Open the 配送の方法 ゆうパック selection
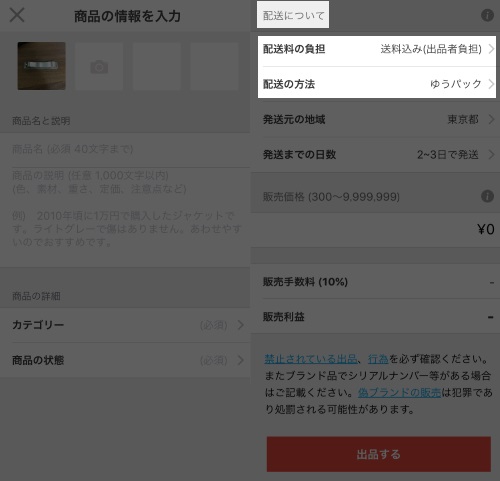Viewport: 500px width, 481px height. [x=377, y=84]
